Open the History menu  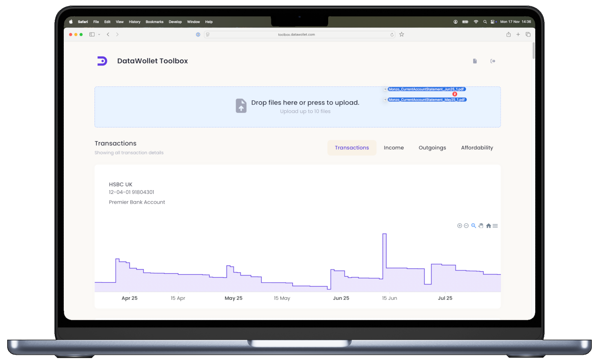(134, 22)
